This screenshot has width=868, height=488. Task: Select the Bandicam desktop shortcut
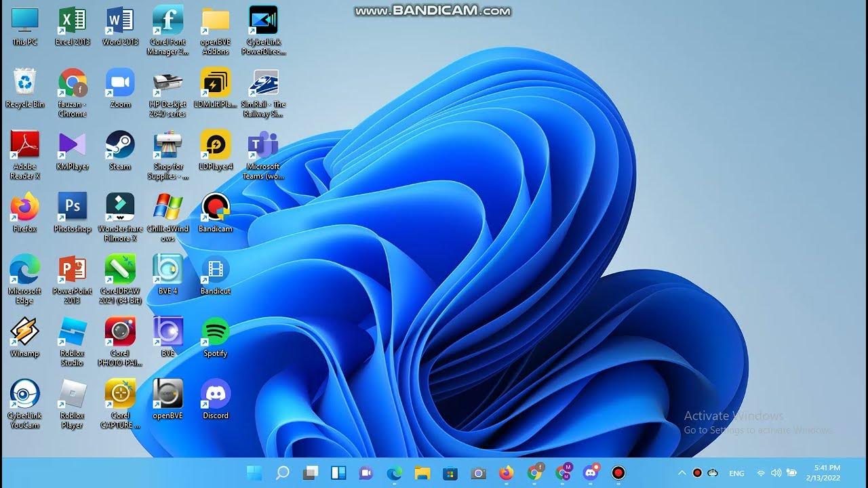coord(216,213)
